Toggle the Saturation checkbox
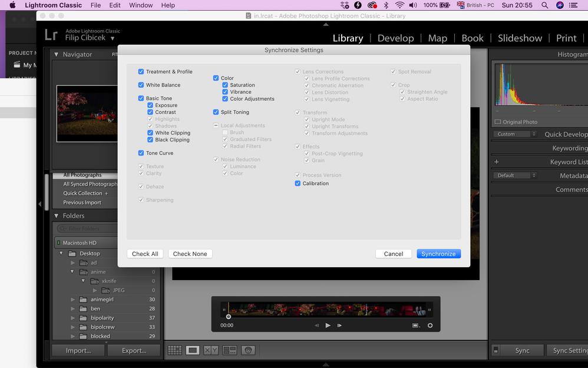Image resolution: width=588 pixels, height=368 pixels. [225, 86]
